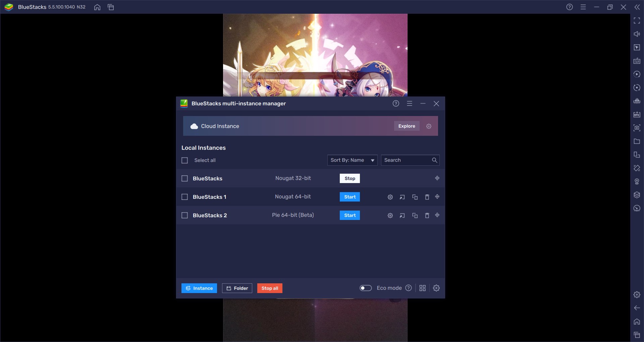Click the Explore button for Cloud Instance

(x=407, y=126)
